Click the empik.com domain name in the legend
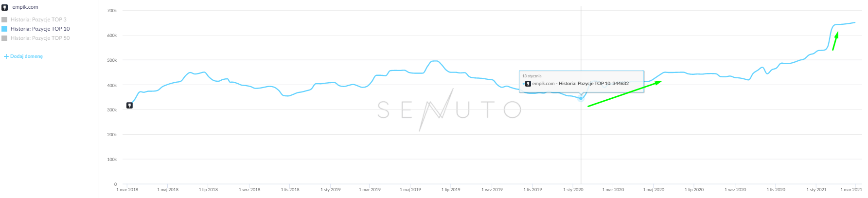This screenshot has height=198, width=868. coord(25,7)
